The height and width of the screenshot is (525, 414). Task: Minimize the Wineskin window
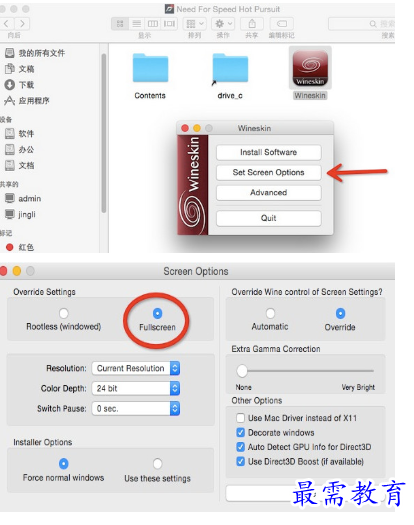pyautogui.click(x=197, y=128)
